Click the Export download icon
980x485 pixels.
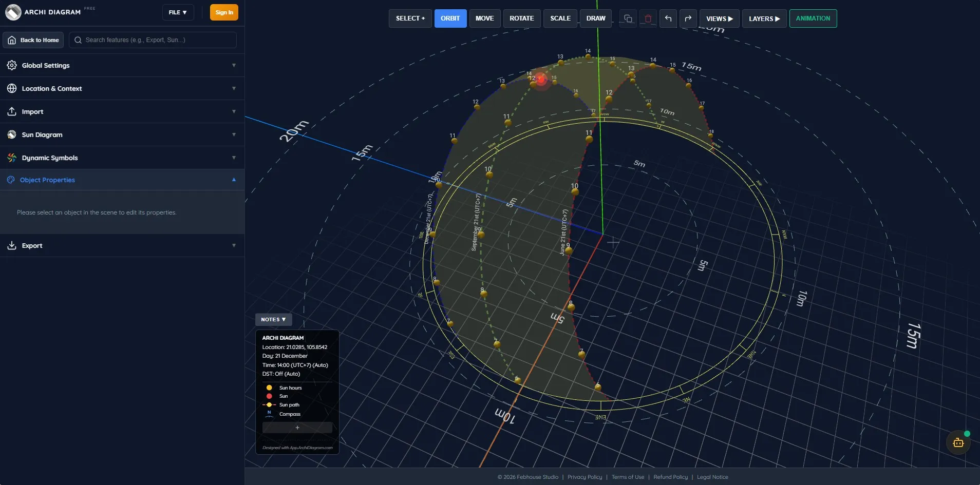tap(12, 245)
